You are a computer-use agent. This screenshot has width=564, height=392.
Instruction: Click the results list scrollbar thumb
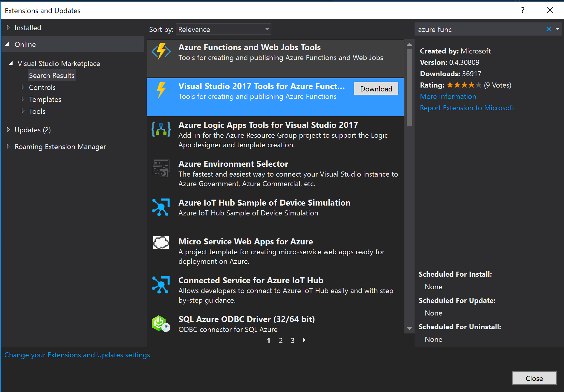click(409, 87)
